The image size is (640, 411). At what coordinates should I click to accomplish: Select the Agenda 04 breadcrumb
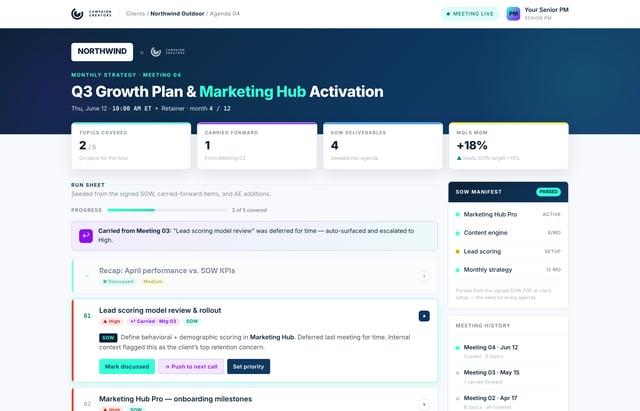click(x=224, y=13)
